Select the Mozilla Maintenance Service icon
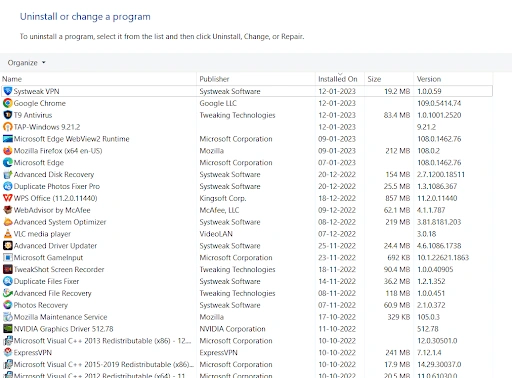 tap(8, 317)
